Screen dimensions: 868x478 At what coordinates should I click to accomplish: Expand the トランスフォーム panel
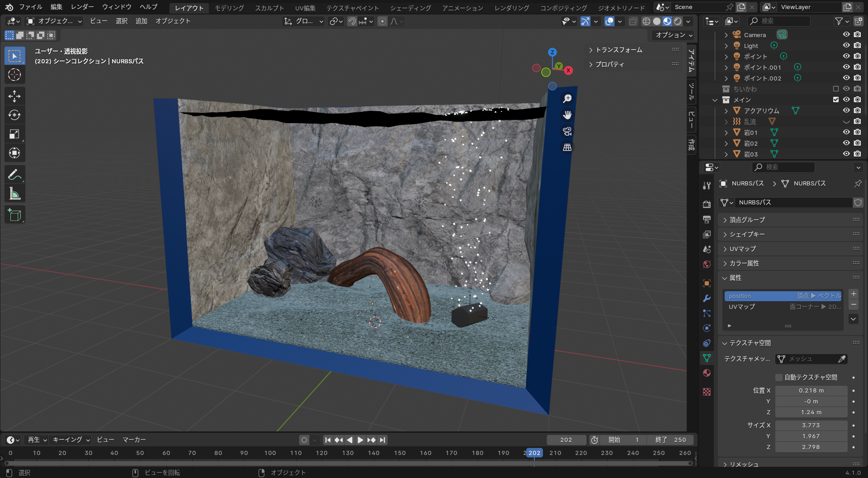619,50
